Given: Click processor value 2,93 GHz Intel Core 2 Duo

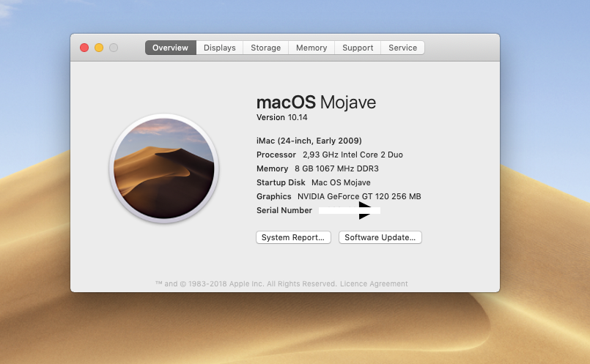Looking at the screenshot, I should click(353, 155).
